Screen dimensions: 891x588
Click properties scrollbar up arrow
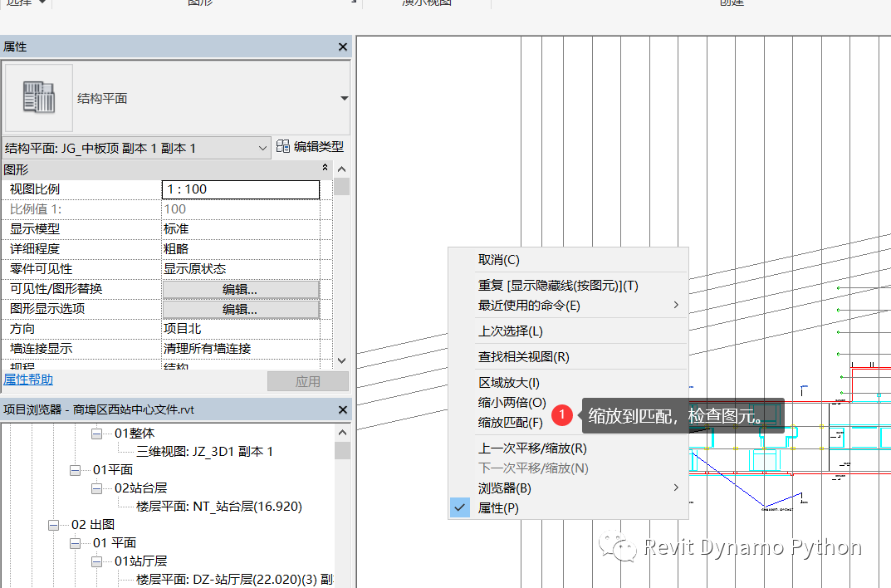click(x=341, y=169)
